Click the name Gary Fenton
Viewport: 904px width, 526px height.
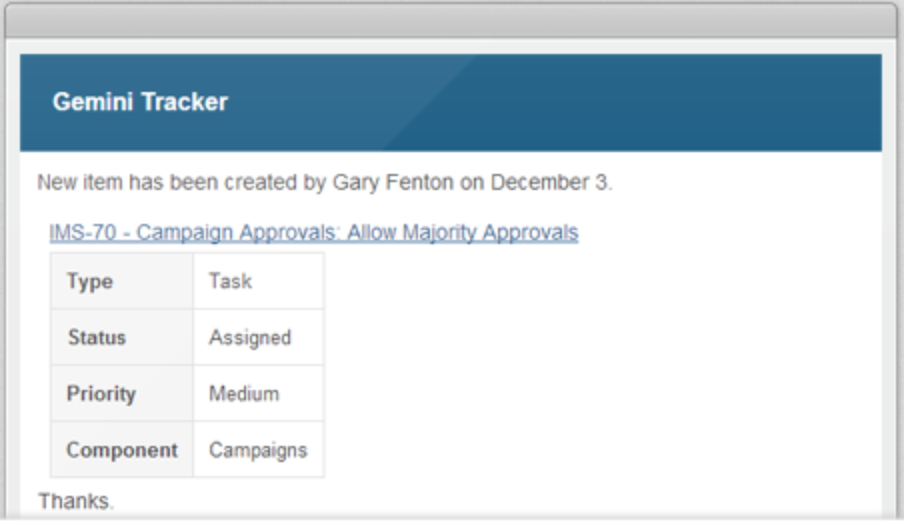pos(393,183)
